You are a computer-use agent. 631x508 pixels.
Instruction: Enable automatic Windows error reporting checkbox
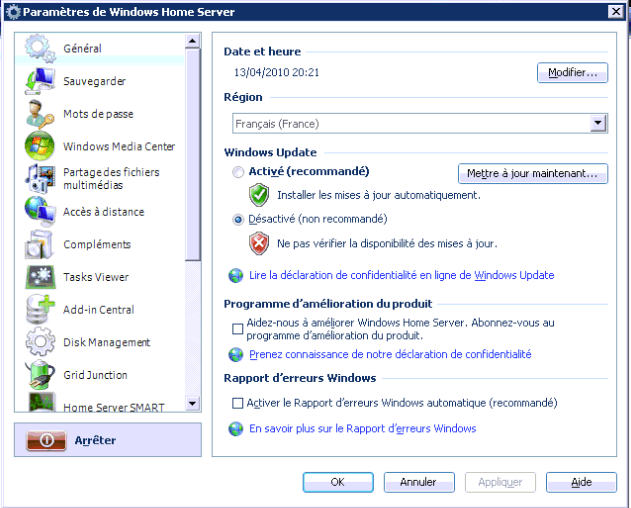tap(238, 403)
